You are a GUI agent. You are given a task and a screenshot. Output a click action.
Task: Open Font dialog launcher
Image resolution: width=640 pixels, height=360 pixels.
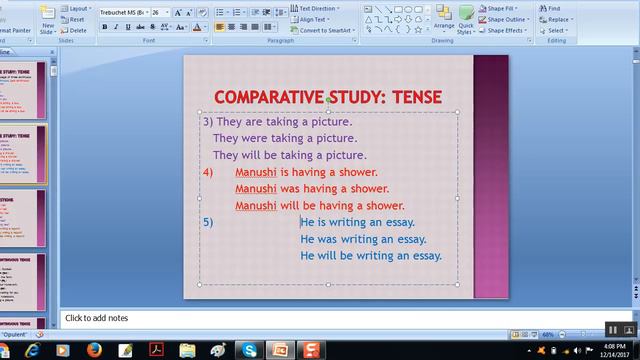(206, 40)
